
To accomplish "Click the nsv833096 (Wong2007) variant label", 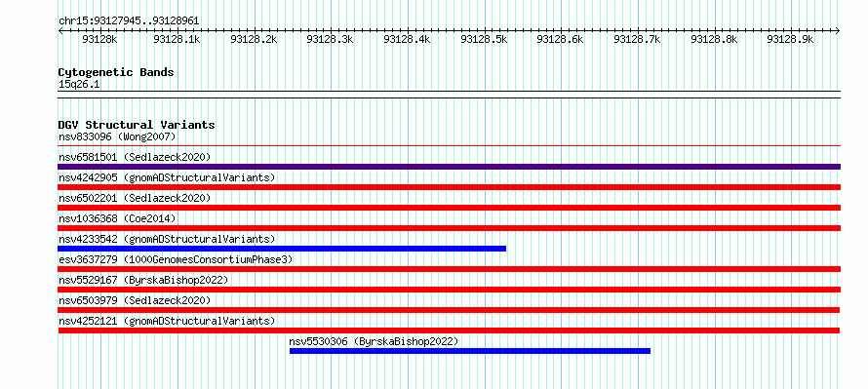I will (117, 136).
